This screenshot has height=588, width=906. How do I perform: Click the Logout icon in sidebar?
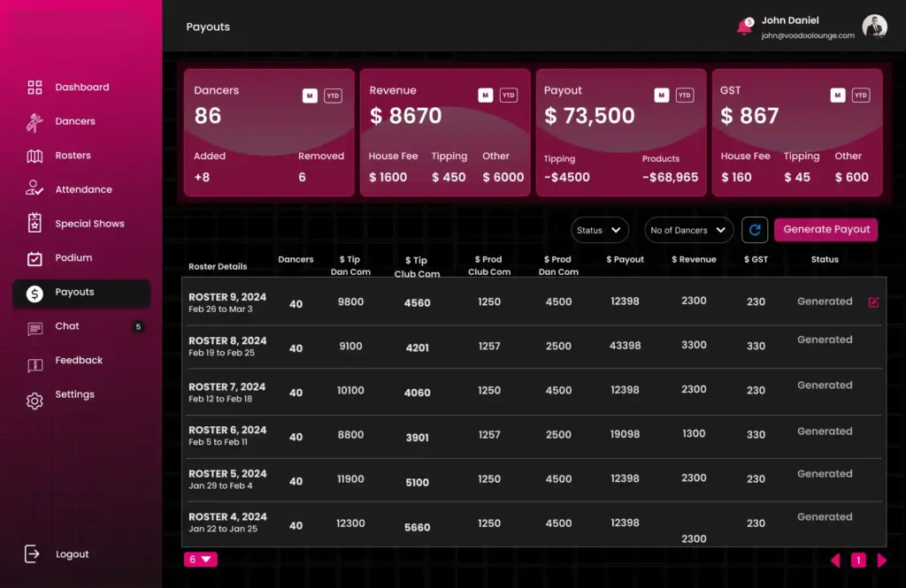33,554
